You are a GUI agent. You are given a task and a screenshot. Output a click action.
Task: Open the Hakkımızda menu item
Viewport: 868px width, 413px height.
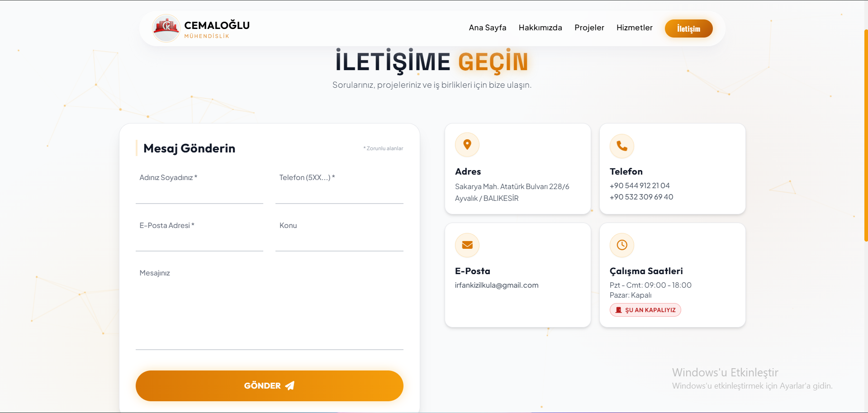pyautogui.click(x=540, y=28)
